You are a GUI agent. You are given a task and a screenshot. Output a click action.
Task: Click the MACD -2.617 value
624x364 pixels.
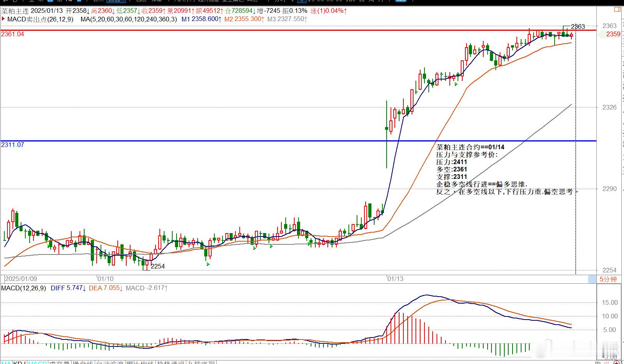click(147, 288)
